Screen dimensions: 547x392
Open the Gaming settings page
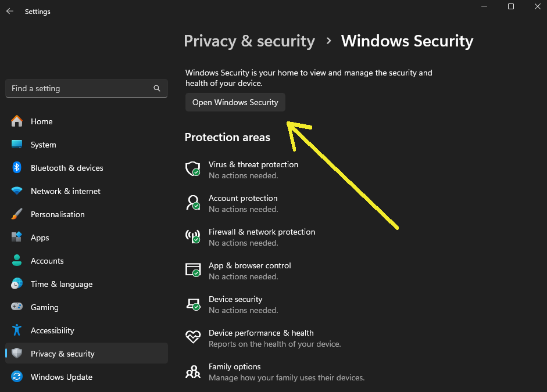(44, 307)
